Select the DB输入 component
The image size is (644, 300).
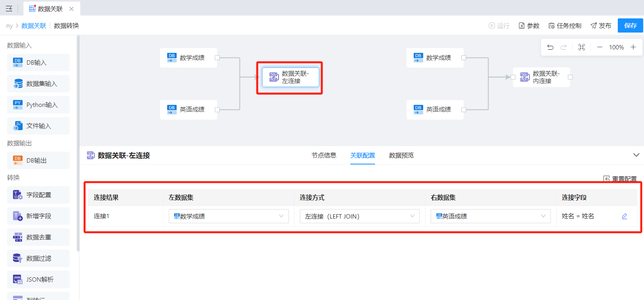click(38, 63)
